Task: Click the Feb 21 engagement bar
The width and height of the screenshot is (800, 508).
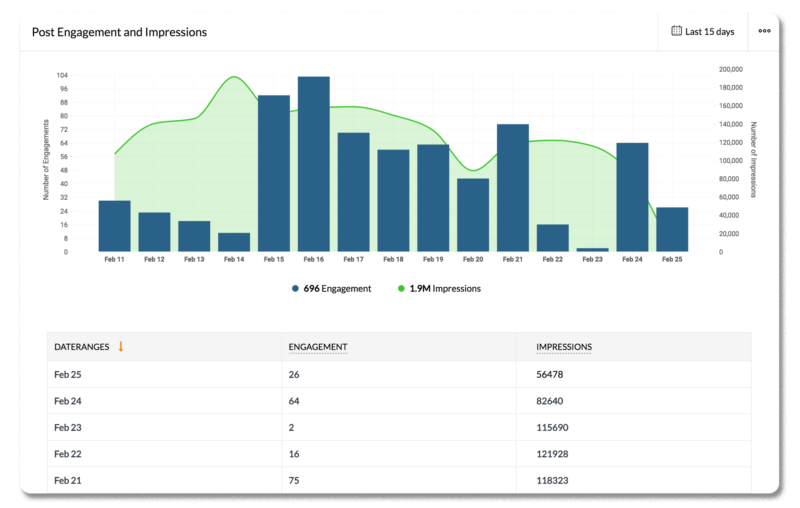Action: [512, 187]
